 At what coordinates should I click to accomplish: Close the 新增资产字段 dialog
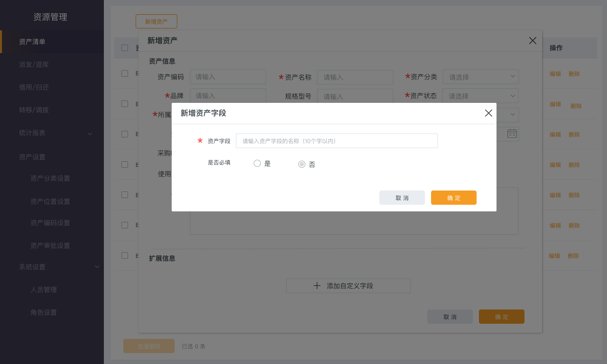(488, 113)
